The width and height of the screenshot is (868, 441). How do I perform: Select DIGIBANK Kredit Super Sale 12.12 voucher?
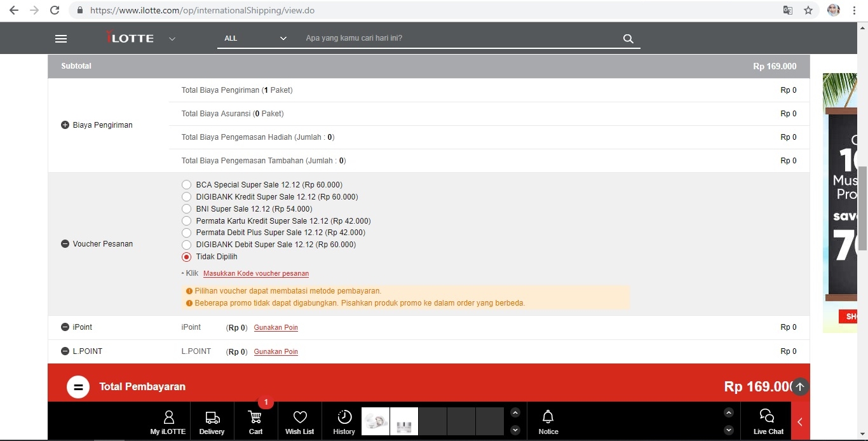point(186,197)
